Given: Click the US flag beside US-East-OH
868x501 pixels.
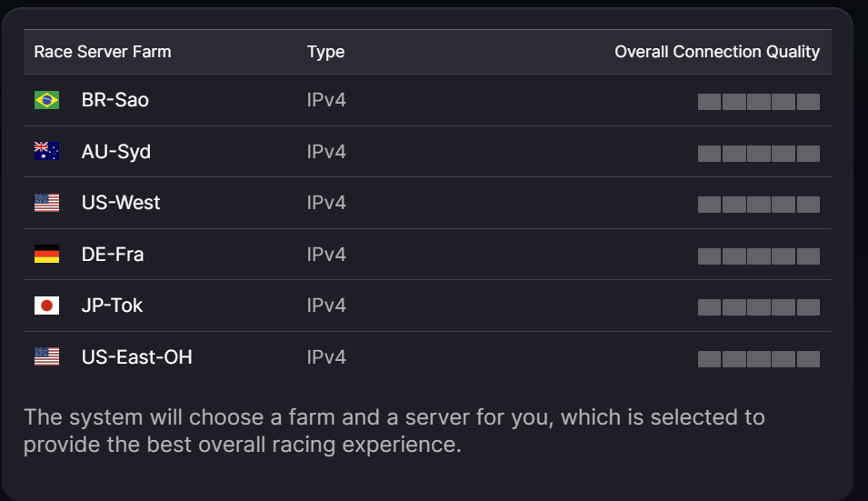Looking at the screenshot, I should pyautogui.click(x=46, y=357).
